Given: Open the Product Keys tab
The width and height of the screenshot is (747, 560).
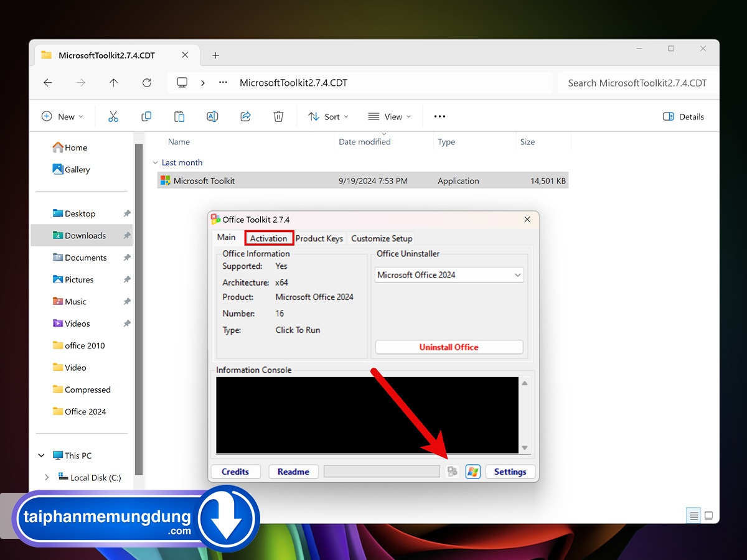Looking at the screenshot, I should point(319,238).
